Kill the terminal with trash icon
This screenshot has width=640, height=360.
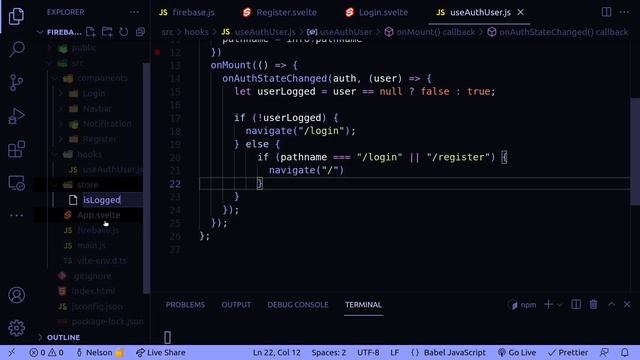(x=593, y=304)
